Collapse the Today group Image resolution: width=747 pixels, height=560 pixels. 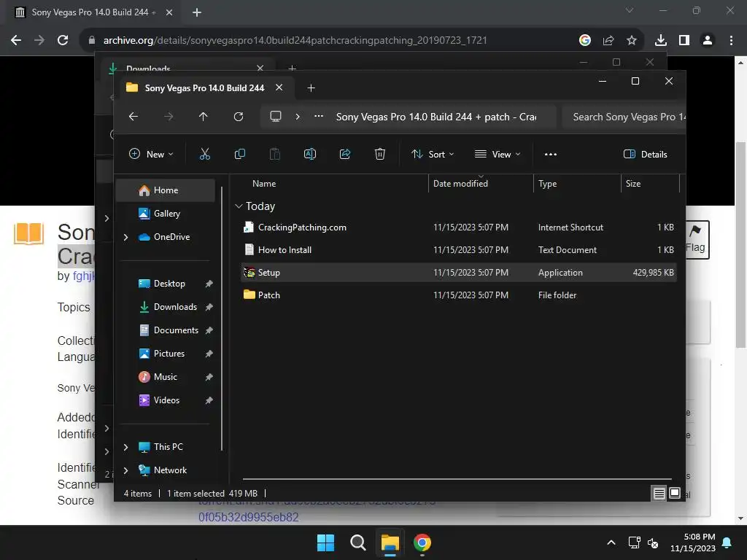tap(239, 206)
